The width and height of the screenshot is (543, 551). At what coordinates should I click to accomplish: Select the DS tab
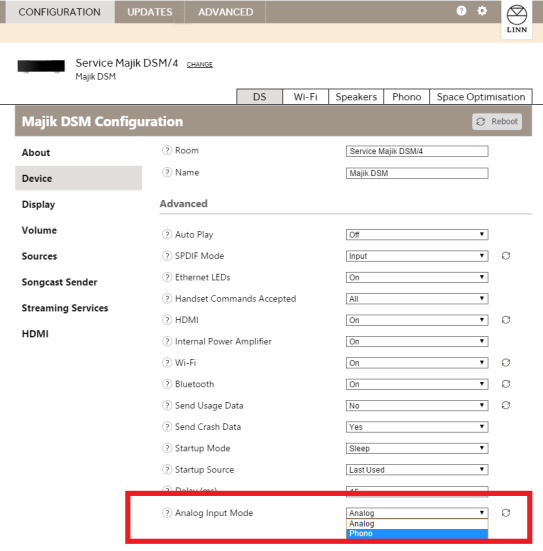click(260, 97)
